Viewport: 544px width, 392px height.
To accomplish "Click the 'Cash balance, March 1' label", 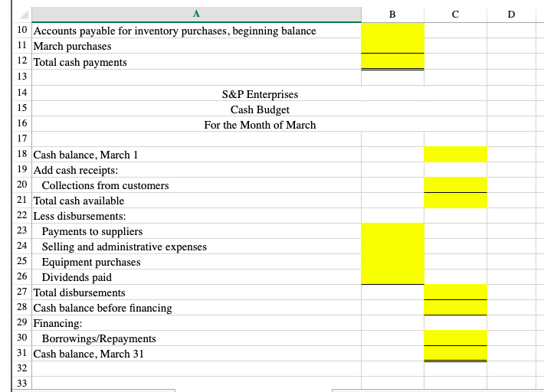I will tap(85, 155).
